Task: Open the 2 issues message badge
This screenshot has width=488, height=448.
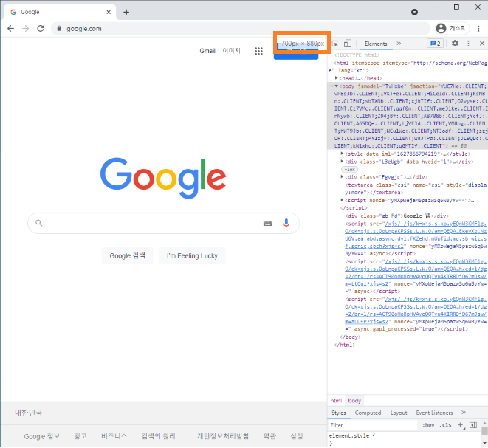Action: tap(435, 44)
